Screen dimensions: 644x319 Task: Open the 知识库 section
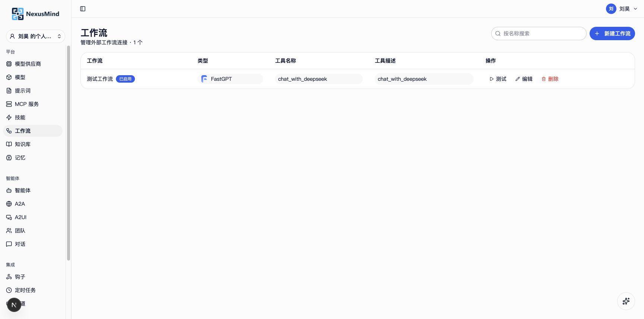pos(33,144)
